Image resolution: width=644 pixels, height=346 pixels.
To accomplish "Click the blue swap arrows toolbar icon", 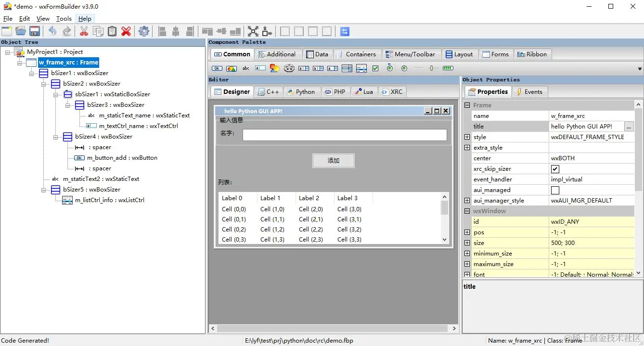I will (x=345, y=31).
